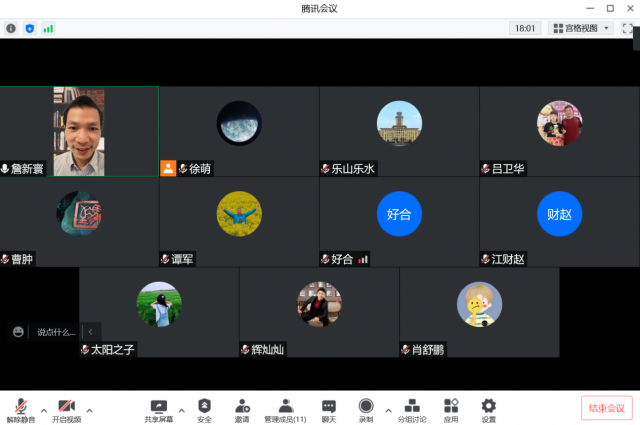
Task: Open the 聊天 chat panel
Action: 328,408
